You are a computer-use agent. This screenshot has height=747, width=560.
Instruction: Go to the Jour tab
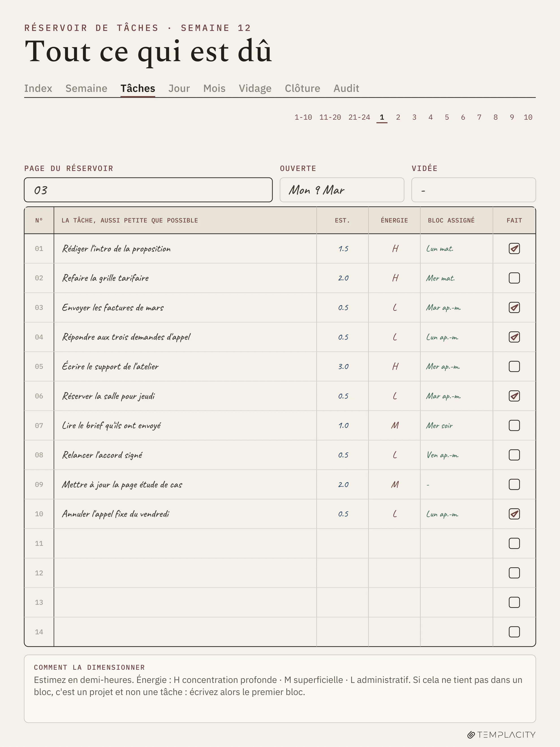click(179, 88)
